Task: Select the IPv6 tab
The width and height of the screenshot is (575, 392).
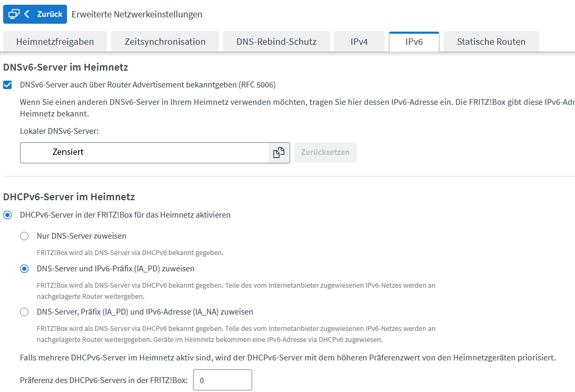Action: [x=414, y=42]
